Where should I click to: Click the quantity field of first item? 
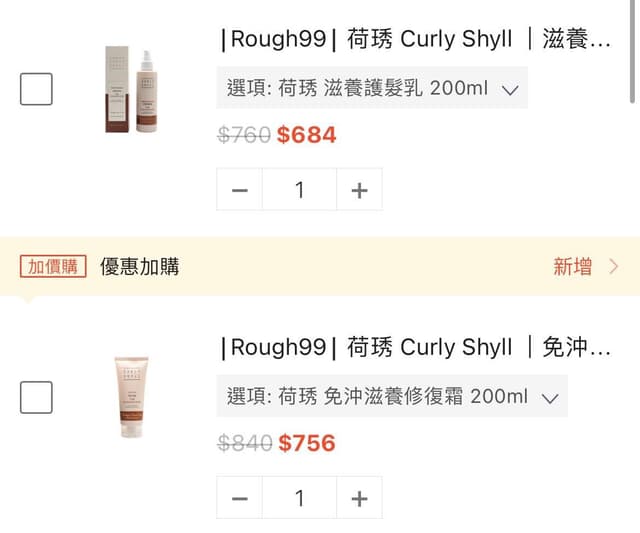pos(300,190)
